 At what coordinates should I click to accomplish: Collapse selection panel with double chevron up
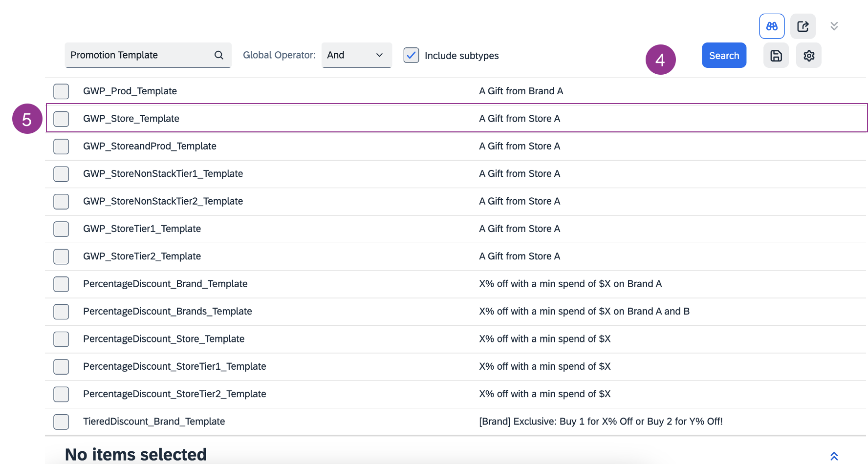[834, 456]
